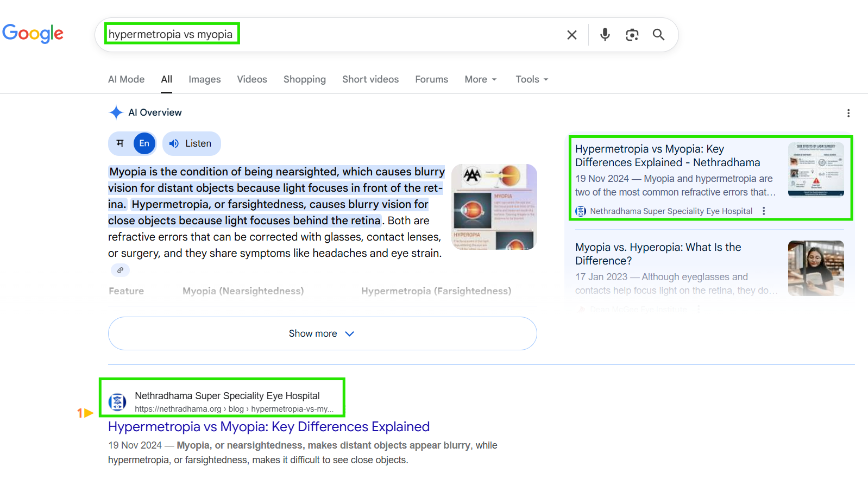Switch to the Images tab
Image resolution: width=868 pixels, height=479 pixels.
tap(204, 79)
